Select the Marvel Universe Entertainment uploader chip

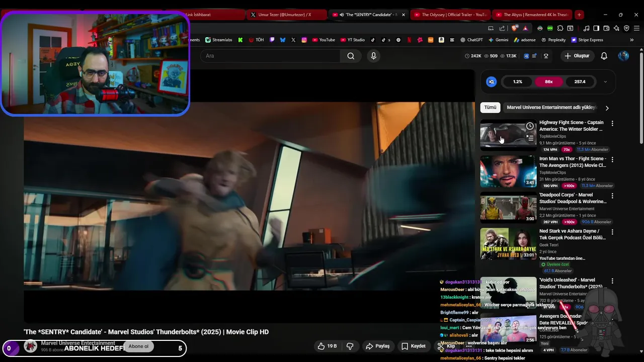coord(551,107)
